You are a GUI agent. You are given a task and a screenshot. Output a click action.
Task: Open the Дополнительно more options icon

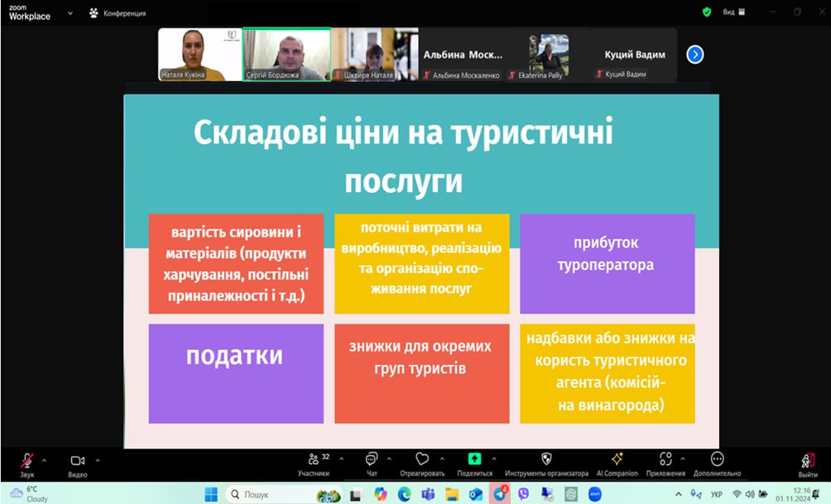click(717, 458)
